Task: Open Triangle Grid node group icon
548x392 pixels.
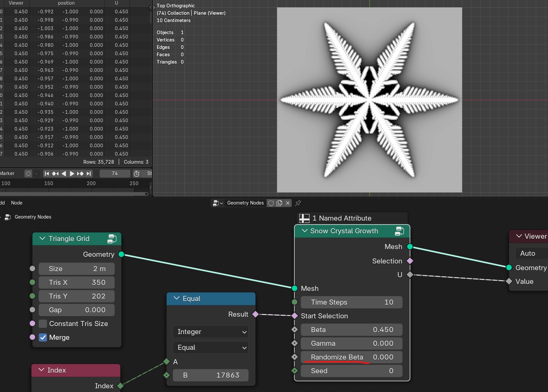Action: coord(112,239)
